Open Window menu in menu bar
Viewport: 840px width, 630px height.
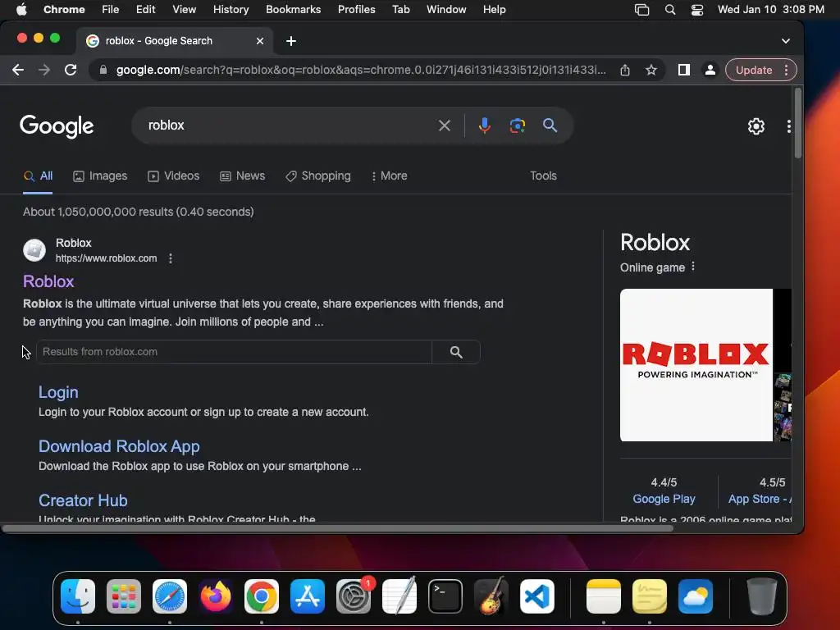tap(446, 10)
